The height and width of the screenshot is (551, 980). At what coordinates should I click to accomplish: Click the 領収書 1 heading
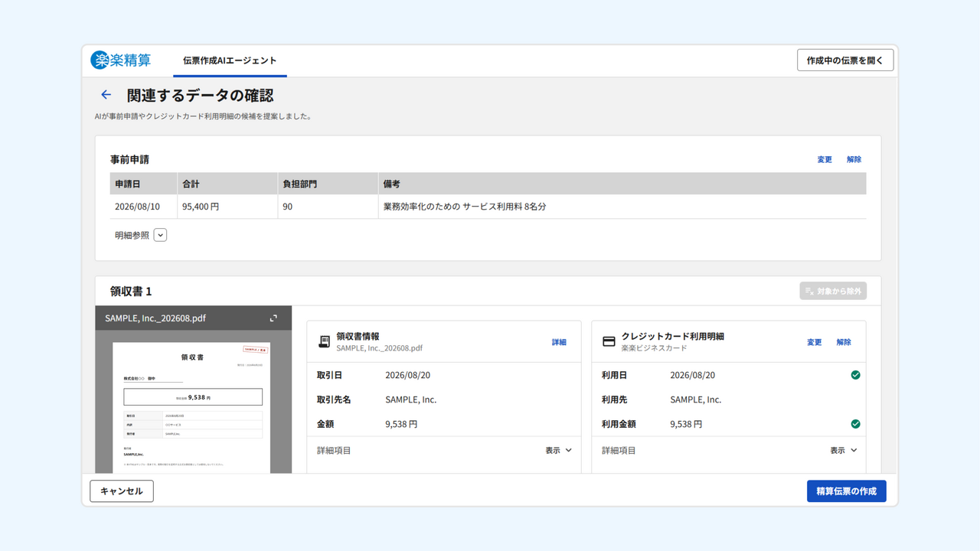click(131, 292)
